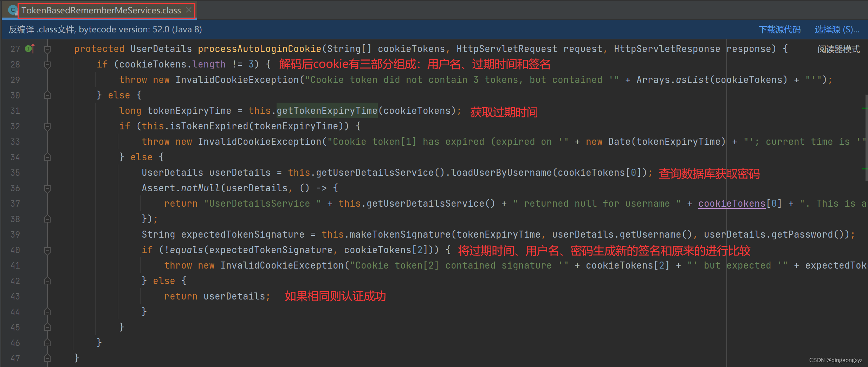
Task: Click cookieTokens.length on line 28
Action: pos(173,64)
